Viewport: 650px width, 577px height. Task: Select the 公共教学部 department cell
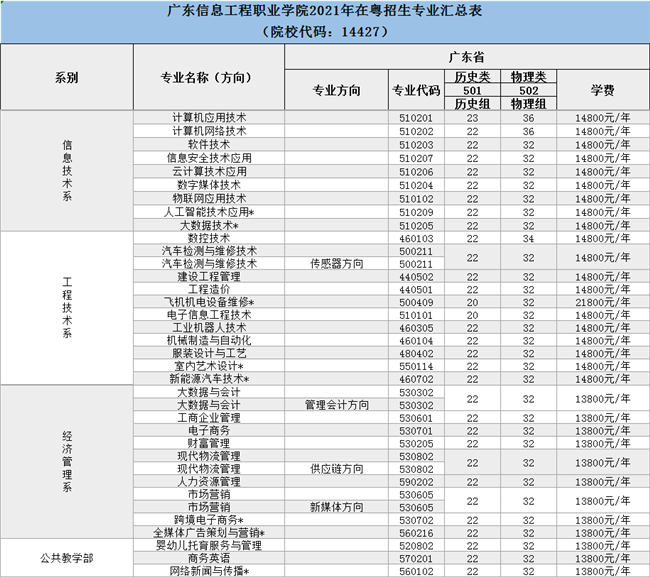tap(66, 557)
